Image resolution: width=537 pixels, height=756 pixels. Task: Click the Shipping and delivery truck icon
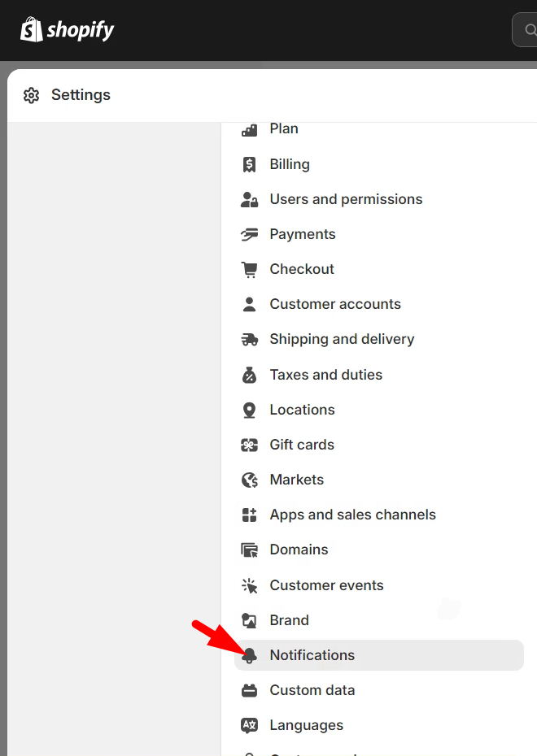coord(250,339)
